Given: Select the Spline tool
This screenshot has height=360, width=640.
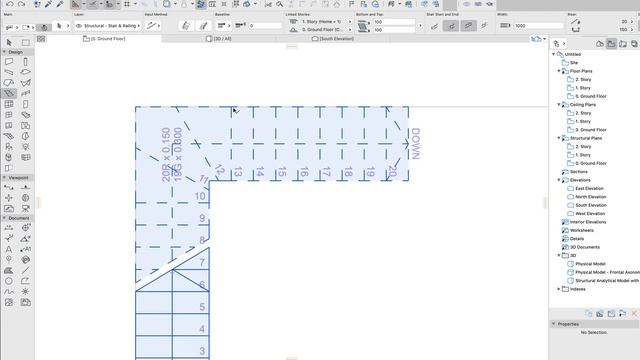Looking at the screenshot, I should click(x=9, y=291).
